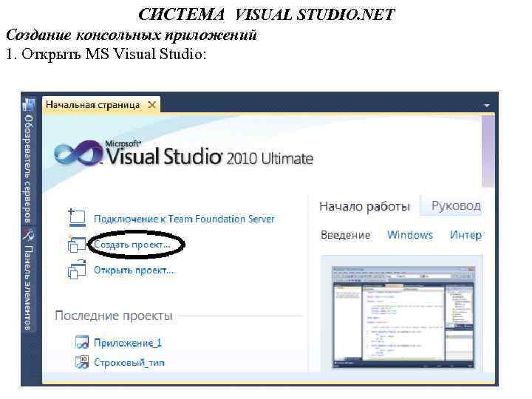Click the Открыть проект... link
This screenshot has width=532, height=399.
pos(134,270)
